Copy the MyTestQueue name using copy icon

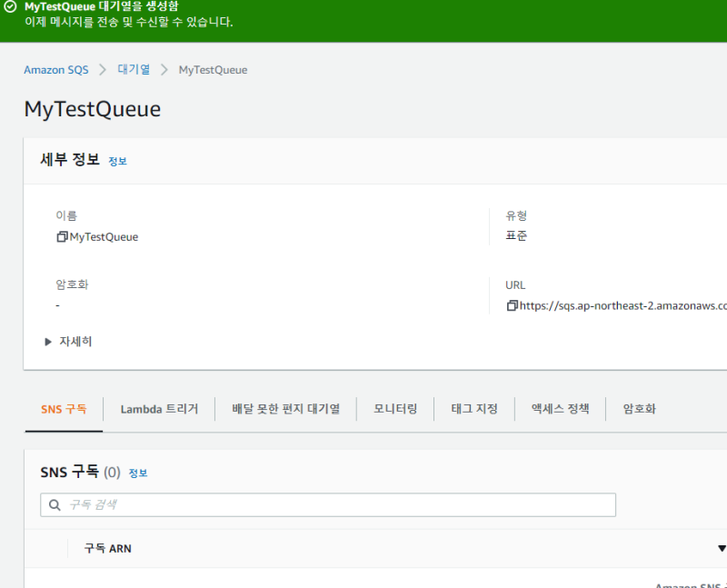tap(62, 237)
